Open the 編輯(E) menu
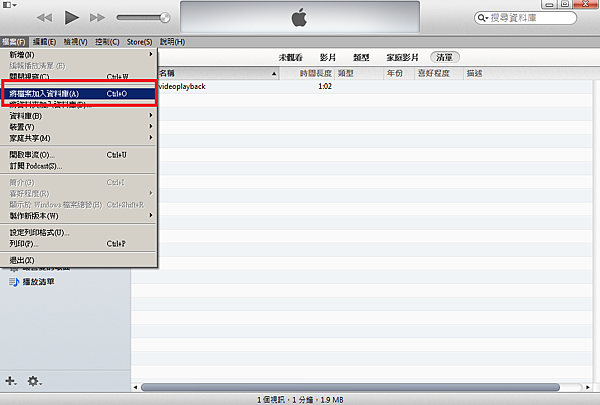 coord(44,42)
